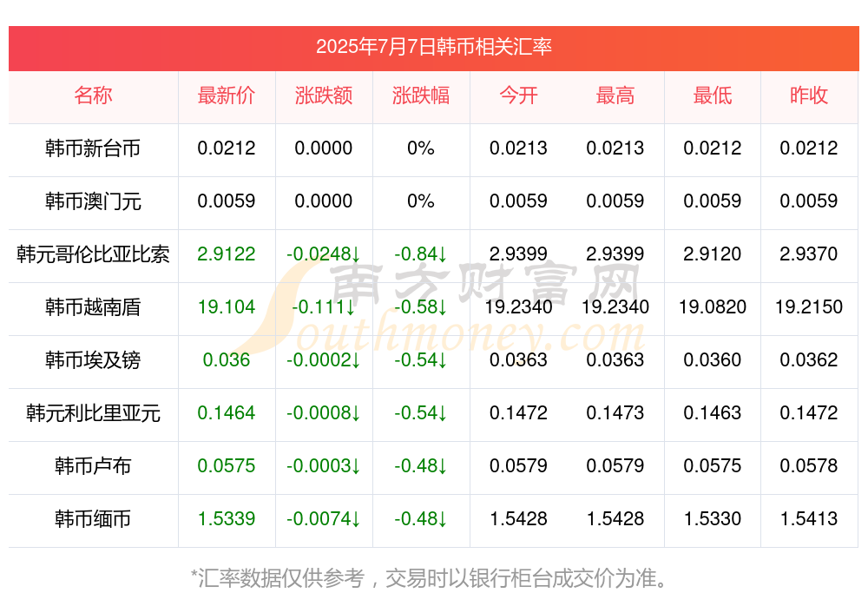Click change amount -0.0008↓

(324, 413)
